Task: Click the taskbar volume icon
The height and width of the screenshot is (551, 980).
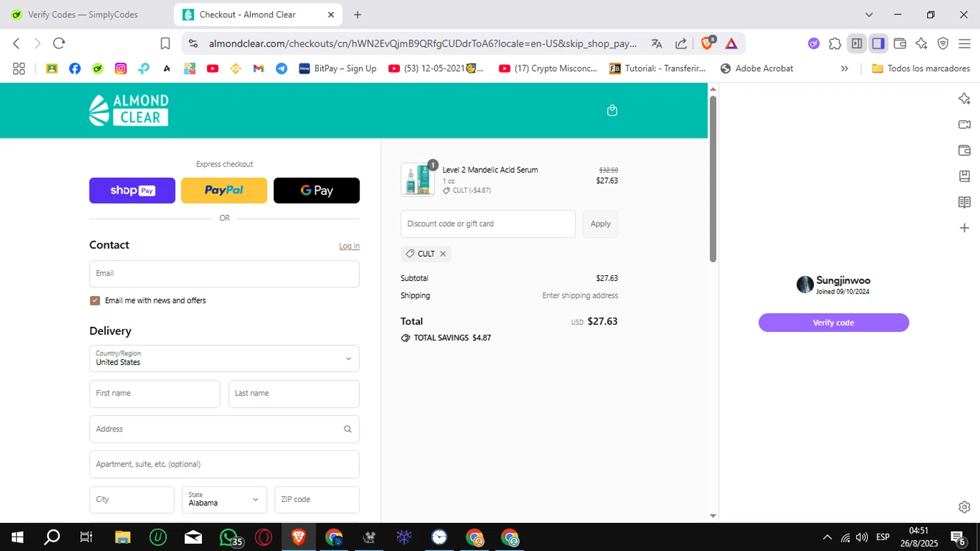Action: coord(862,537)
